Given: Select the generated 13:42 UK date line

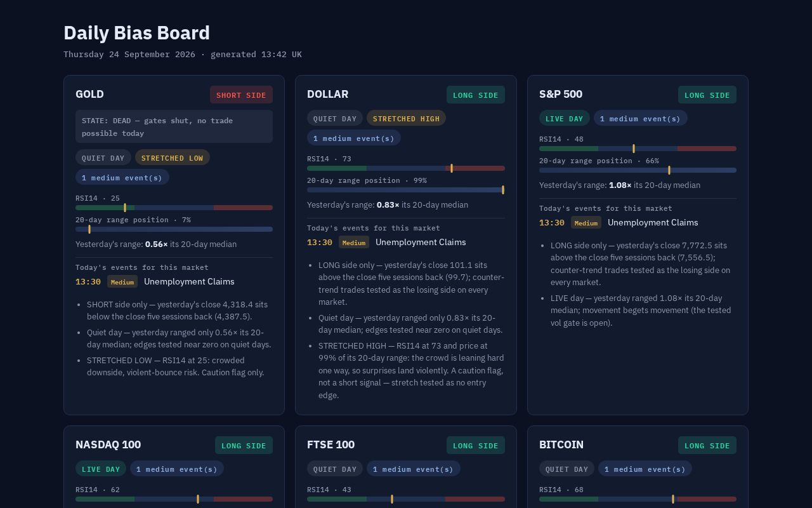Looking at the screenshot, I should (x=183, y=55).
